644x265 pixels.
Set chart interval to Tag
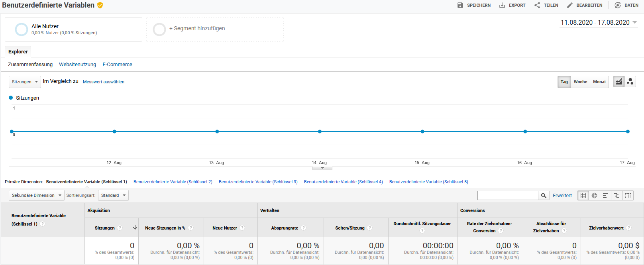click(564, 82)
